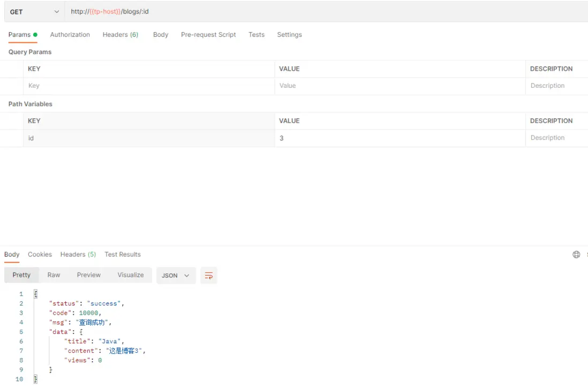588x387 pixels.
Task: Click the query param Key field
Action: [149, 86]
